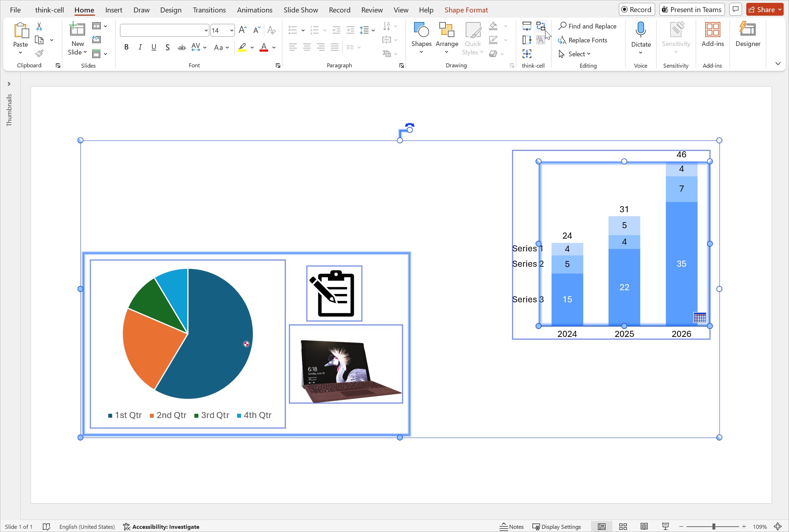
Task: Click the Increase Font Size icon
Action: (242, 30)
